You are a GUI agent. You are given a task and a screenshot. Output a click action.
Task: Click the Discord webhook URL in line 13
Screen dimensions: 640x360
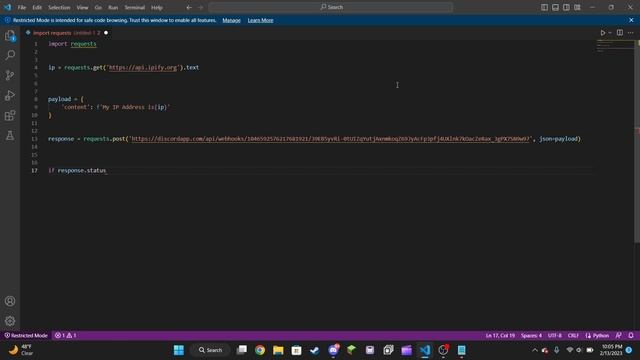331,139
